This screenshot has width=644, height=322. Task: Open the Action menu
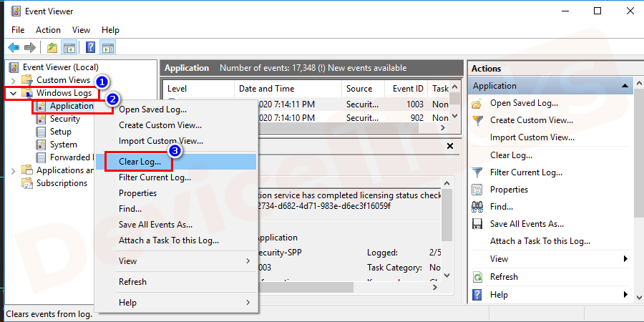(x=48, y=30)
